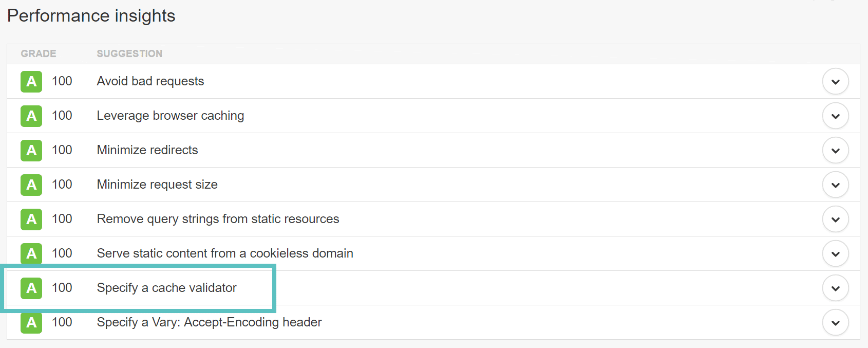Select the Minimize request size suggestion text
This screenshot has height=348, width=868.
click(x=157, y=185)
